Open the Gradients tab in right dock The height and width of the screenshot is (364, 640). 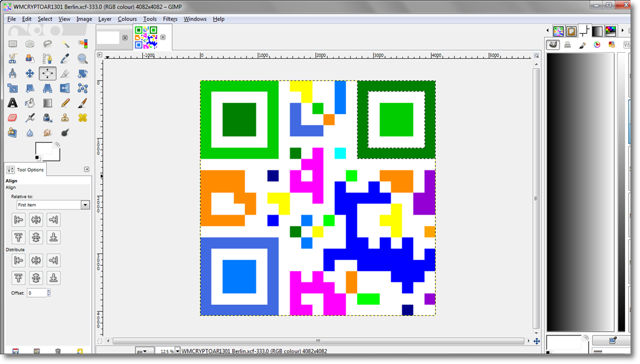tap(597, 31)
